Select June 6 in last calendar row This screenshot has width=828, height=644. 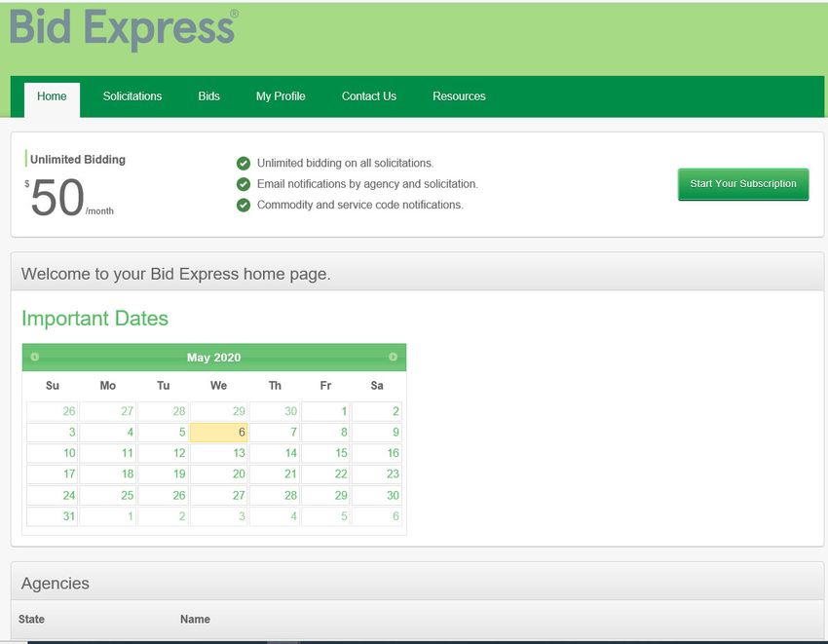[377, 516]
